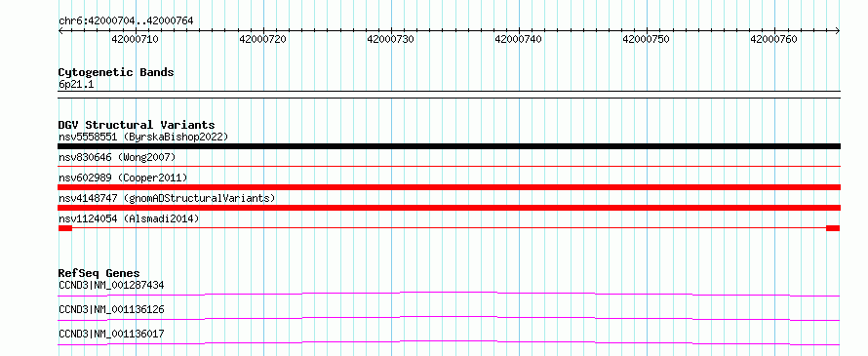868x356 pixels.
Task: Click ruler position 42000730
Action: click(391, 39)
